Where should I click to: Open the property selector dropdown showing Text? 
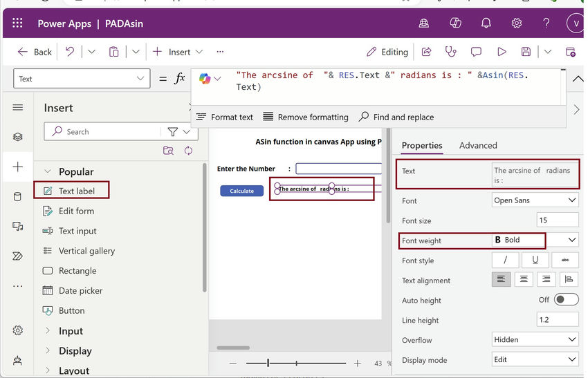click(82, 78)
